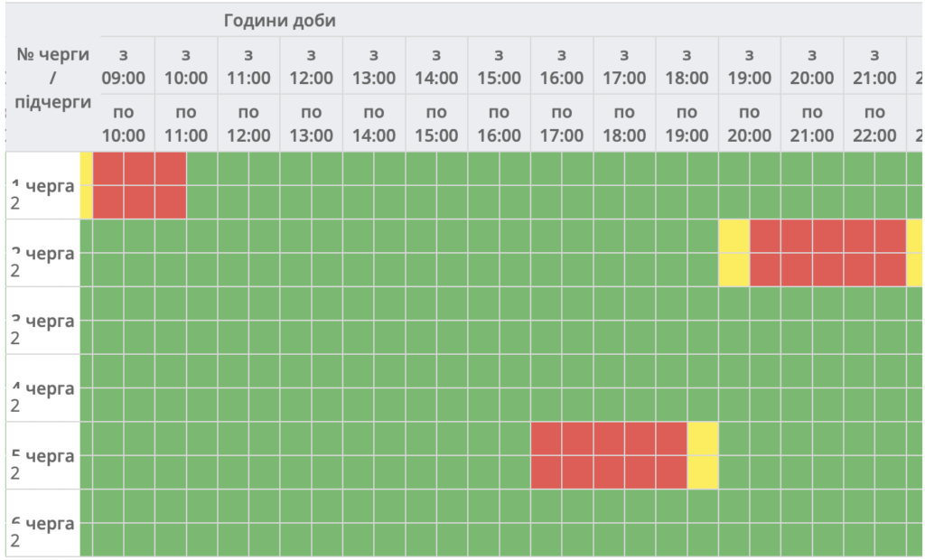Click the "№ черги / підчерги" header cell

[54, 78]
